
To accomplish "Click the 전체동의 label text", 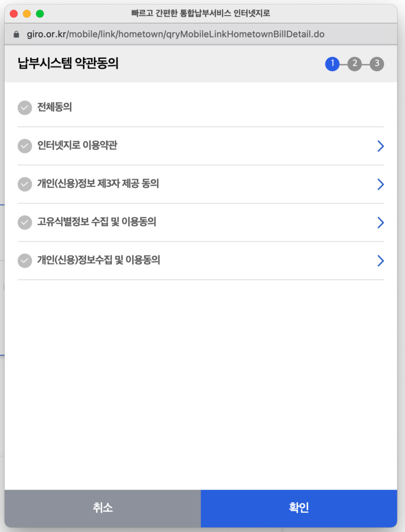I will tap(54, 107).
